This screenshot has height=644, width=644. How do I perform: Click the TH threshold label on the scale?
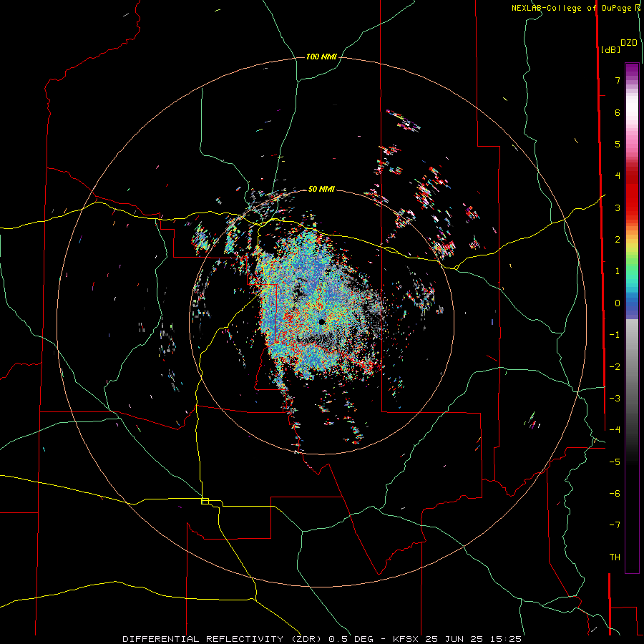615,557
